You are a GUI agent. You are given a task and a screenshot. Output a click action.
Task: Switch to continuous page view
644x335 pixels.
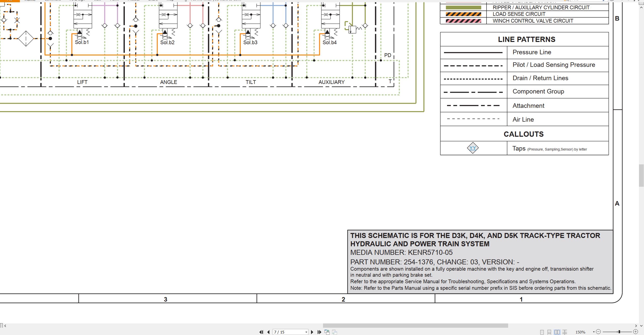(x=549, y=332)
